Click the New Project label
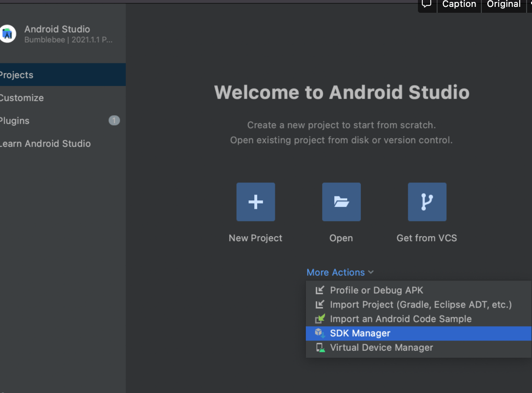 pos(256,238)
